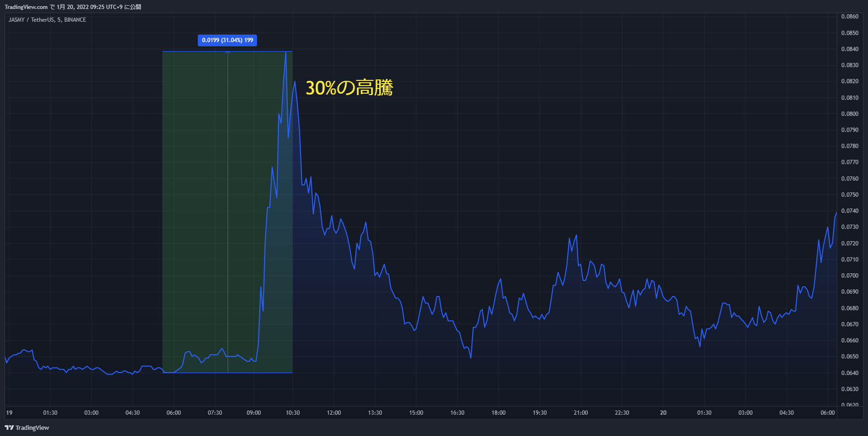868x436 pixels.
Task: Click the 07:30 time axis label
Action: [215, 413]
